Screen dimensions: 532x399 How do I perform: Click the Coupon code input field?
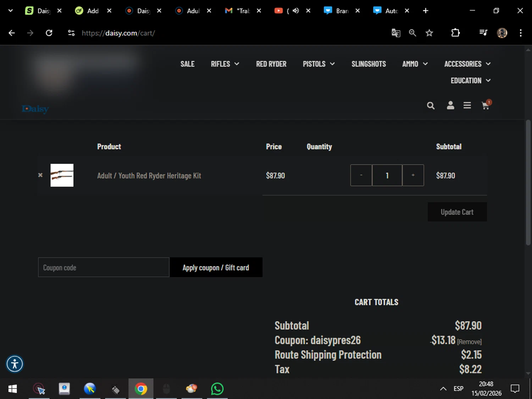[104, 267]
